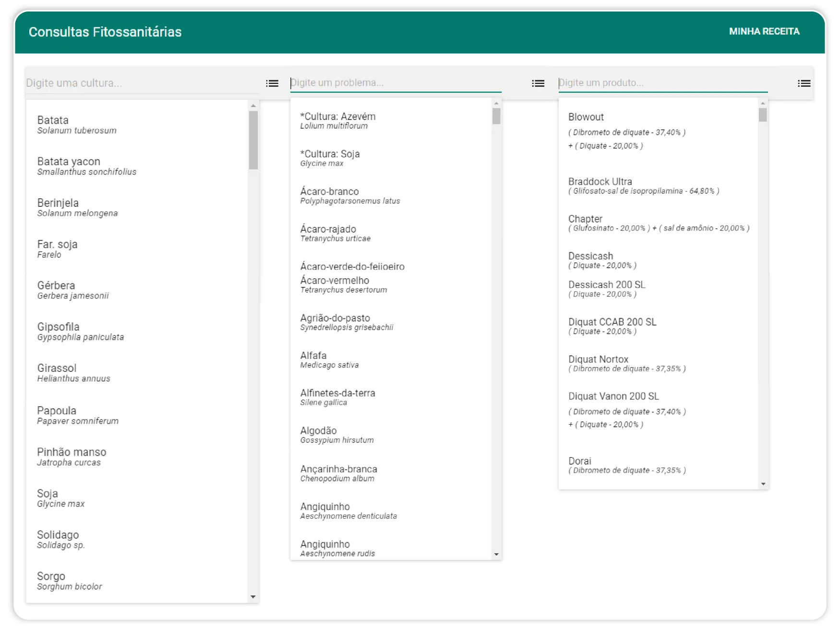Click scroll-up arrow in problem list

496,103
